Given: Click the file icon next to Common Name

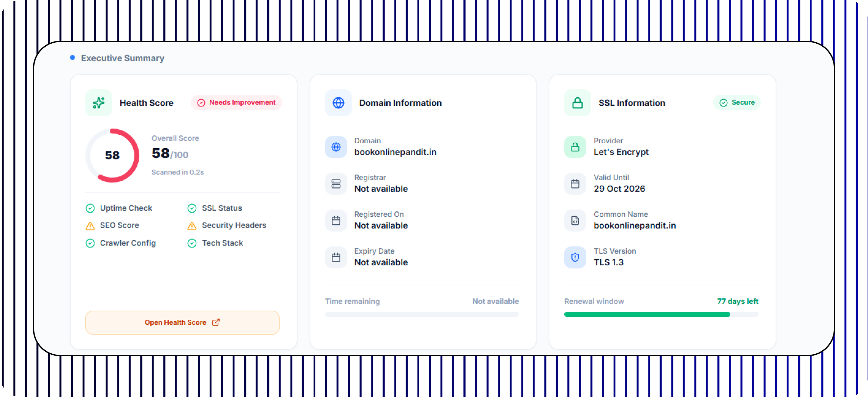Looking at the screenshot, I should tap(575, 221).
